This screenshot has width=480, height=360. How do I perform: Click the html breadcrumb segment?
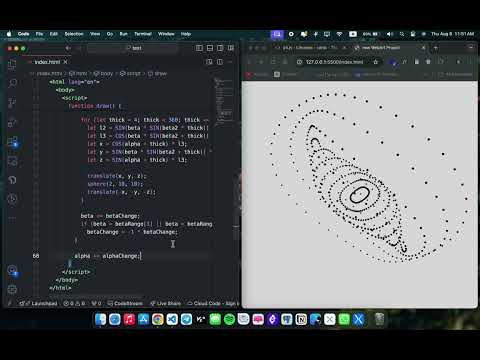tap(78, 73)
